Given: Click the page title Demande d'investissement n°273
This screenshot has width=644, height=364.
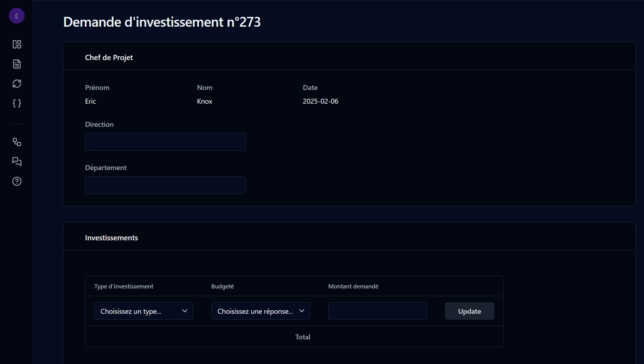Looking at the screenshot, I should tap(162, 22).
